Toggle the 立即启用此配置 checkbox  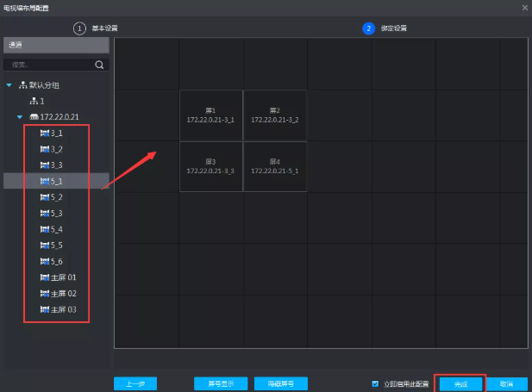pyautogui.click(x=374, y=383)
